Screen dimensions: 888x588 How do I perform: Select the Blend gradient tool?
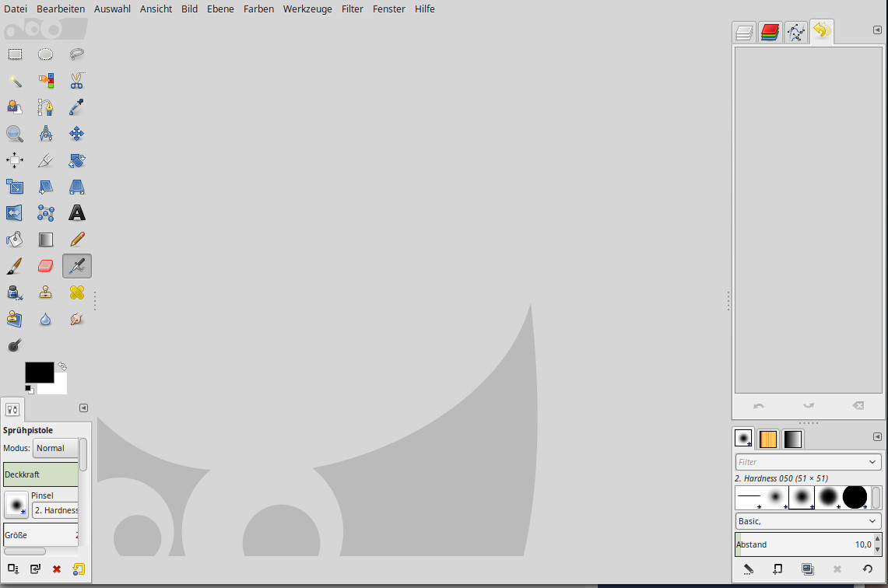tap(45, 240)
